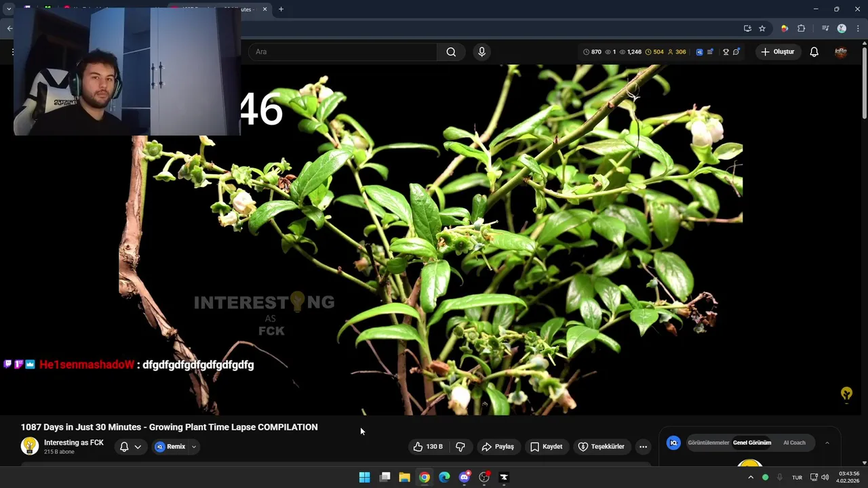
Task: Go back with the browser back arrow
Action: 9,28
